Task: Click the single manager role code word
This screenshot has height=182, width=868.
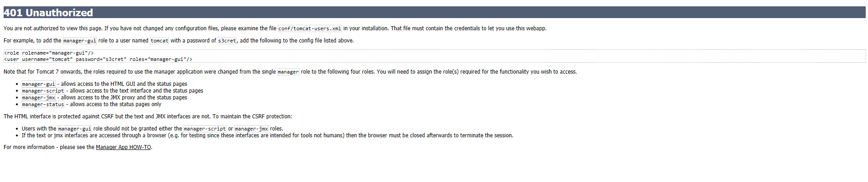Action: [288, 72]
